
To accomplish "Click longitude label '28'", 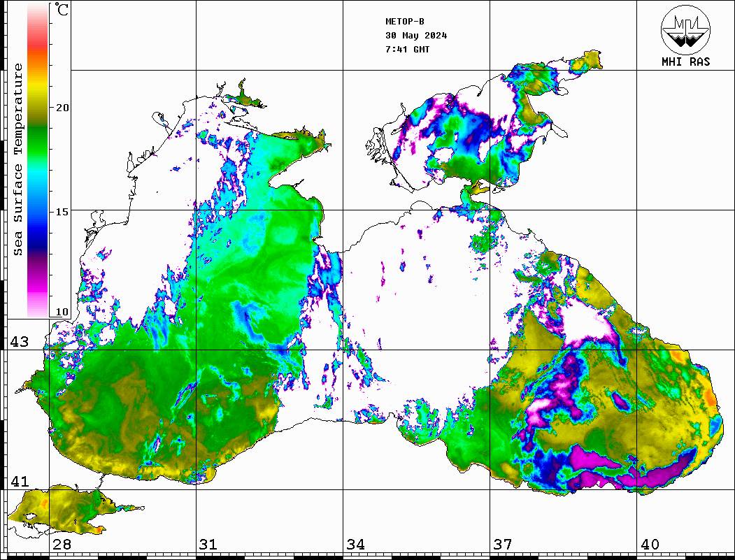I will tap(62, 545).
